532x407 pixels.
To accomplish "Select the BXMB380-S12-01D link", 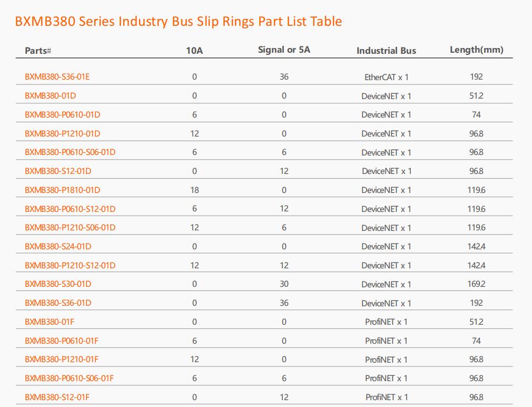I will coord(58,171).
